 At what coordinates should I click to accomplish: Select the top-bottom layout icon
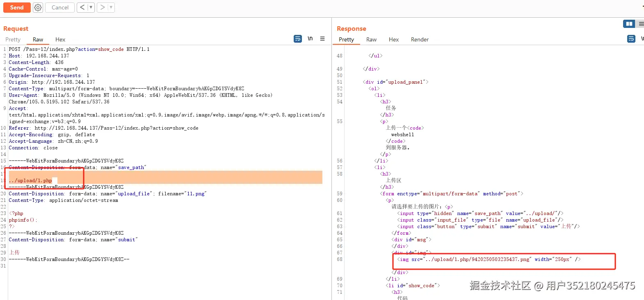[x=641, y=24]
